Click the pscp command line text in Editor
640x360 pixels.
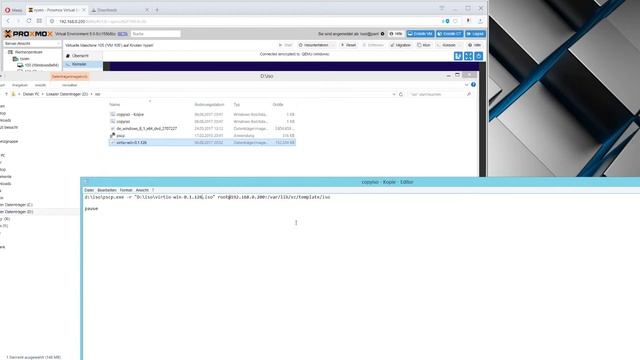point(207,197)
